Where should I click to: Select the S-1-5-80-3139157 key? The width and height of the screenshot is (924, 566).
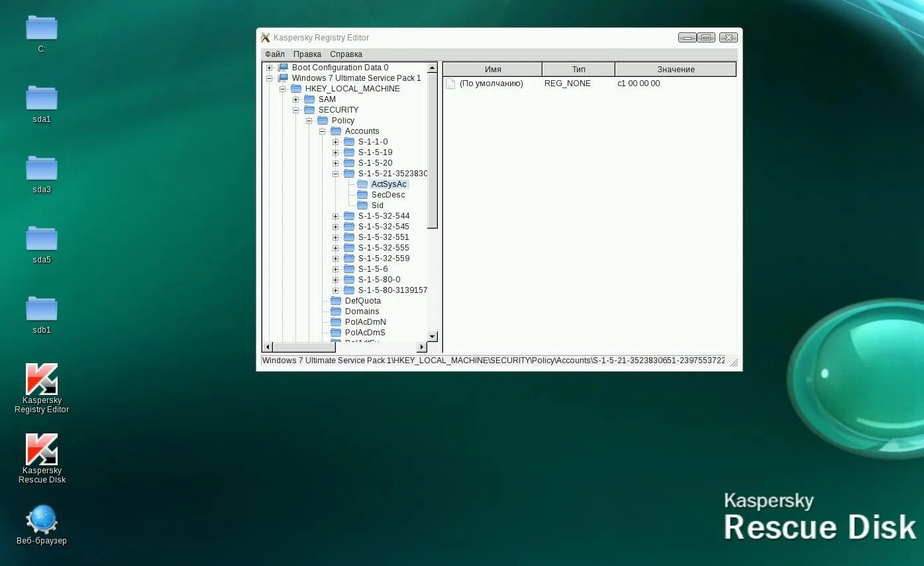[393, 290]
